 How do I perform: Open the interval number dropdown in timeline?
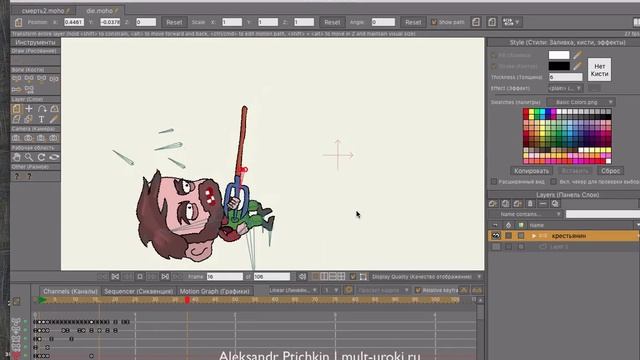[x=331, y=290]
